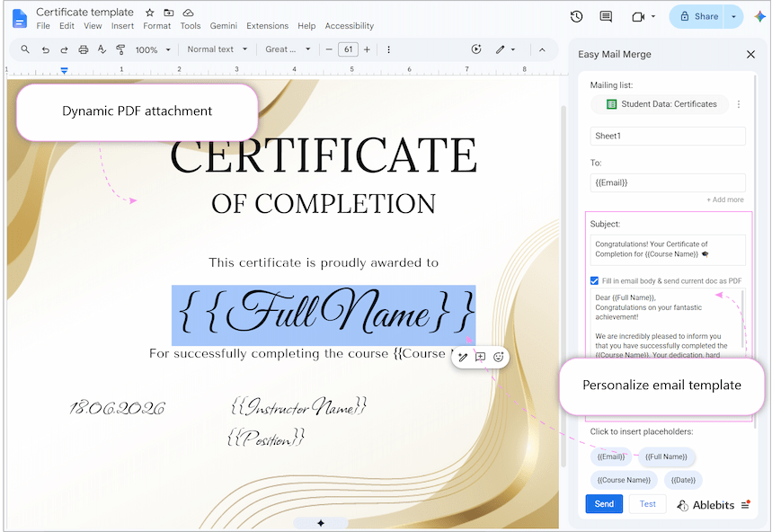Click the Subject text field

tap(668, 250)
